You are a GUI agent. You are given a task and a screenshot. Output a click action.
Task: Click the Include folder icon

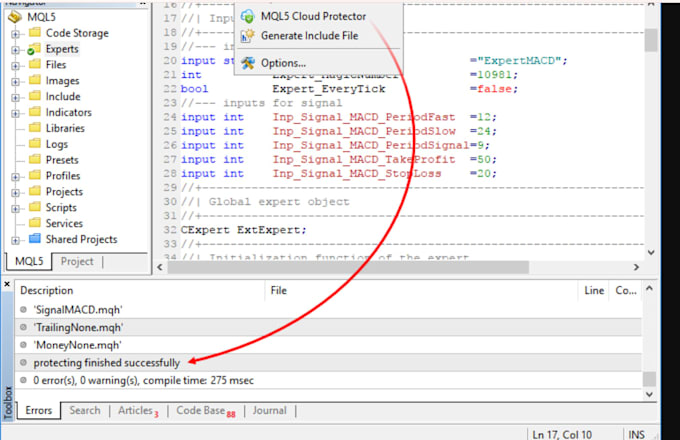[x=35, y=96]
